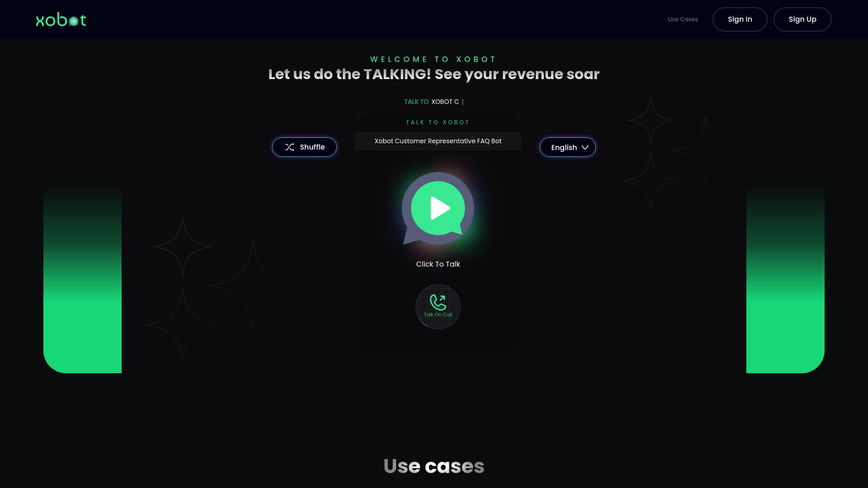Screen dimensions: 868x488
Task: Click the Talk On Call phone icon
Action: click(438, 302)
